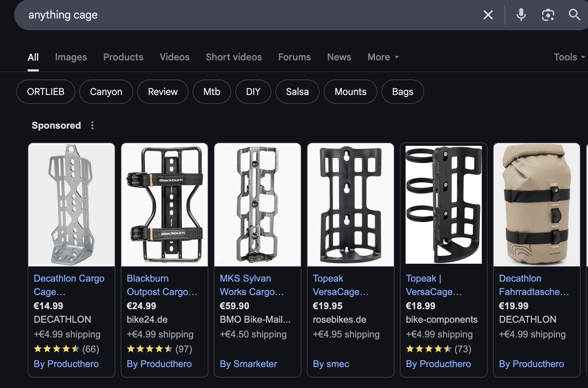Click the €19.99 price
588x388 pixels.
513,306
